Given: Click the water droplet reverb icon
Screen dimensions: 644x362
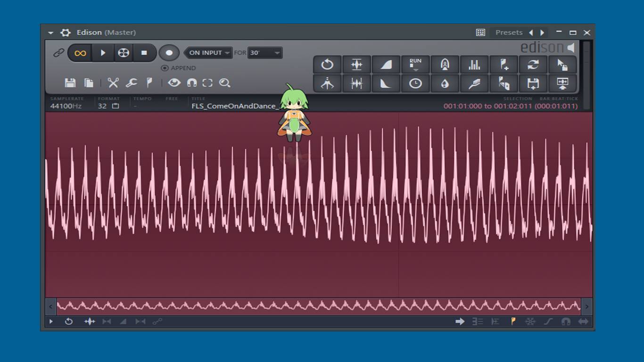Looking at the screenshot, I should point(445,83).
